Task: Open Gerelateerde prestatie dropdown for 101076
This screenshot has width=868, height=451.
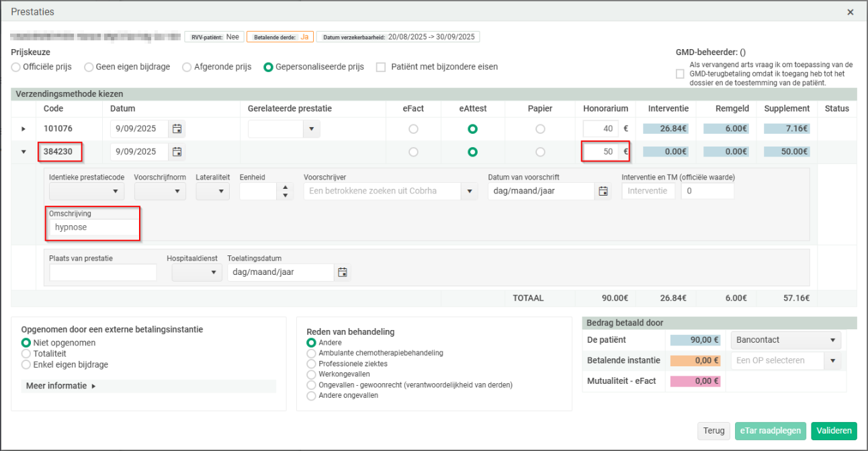Action: pyautogui.click(x=311, y=129)
